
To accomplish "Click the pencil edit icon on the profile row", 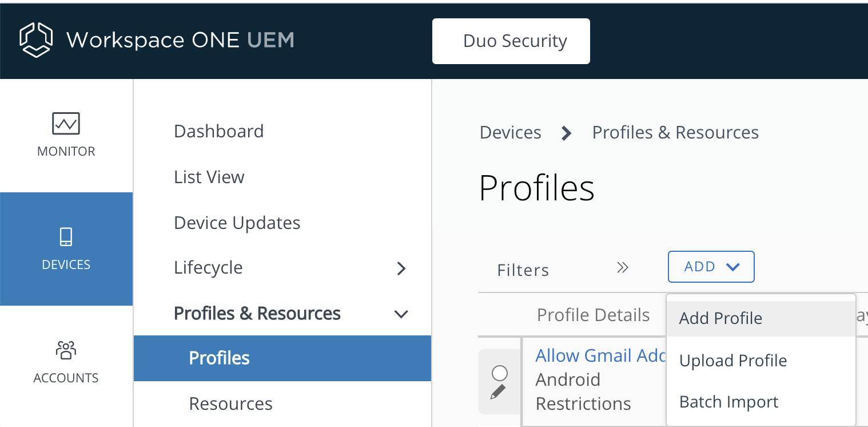I will click(499, 392).
